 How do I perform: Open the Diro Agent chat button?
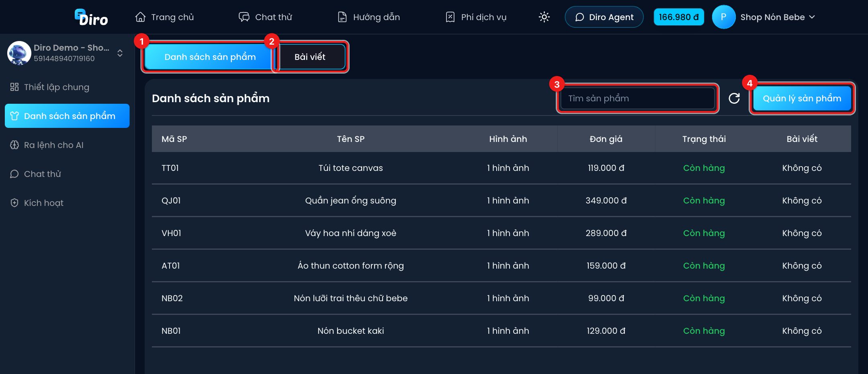[604, 17]
